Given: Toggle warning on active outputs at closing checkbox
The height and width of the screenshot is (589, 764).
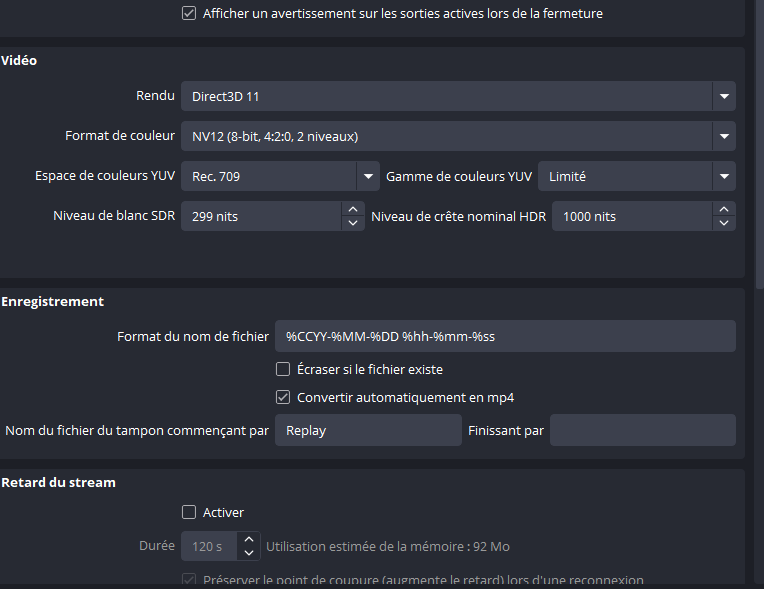Looking at the screenshot, I should [x=189, y=13].
